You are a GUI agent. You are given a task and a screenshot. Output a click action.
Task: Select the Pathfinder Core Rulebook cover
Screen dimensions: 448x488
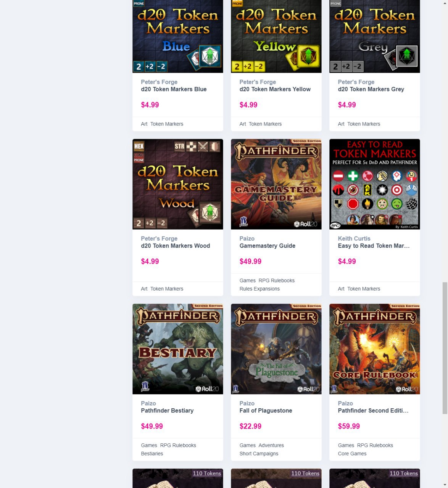click(374, 349)
